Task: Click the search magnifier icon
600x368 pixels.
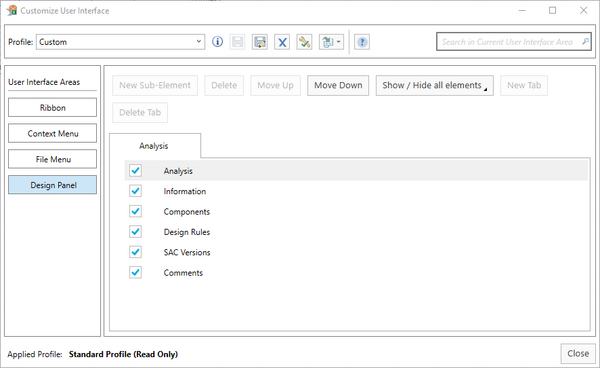Action: 585,41
